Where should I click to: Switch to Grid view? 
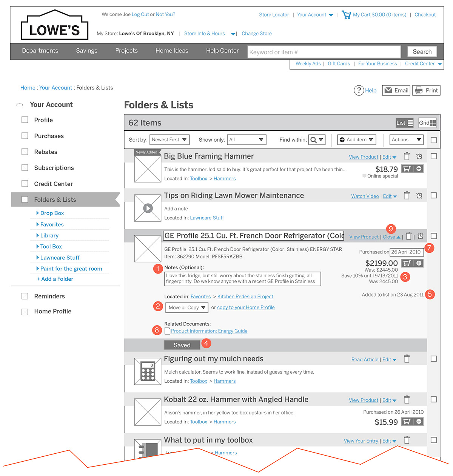click(x=427, y=123)
